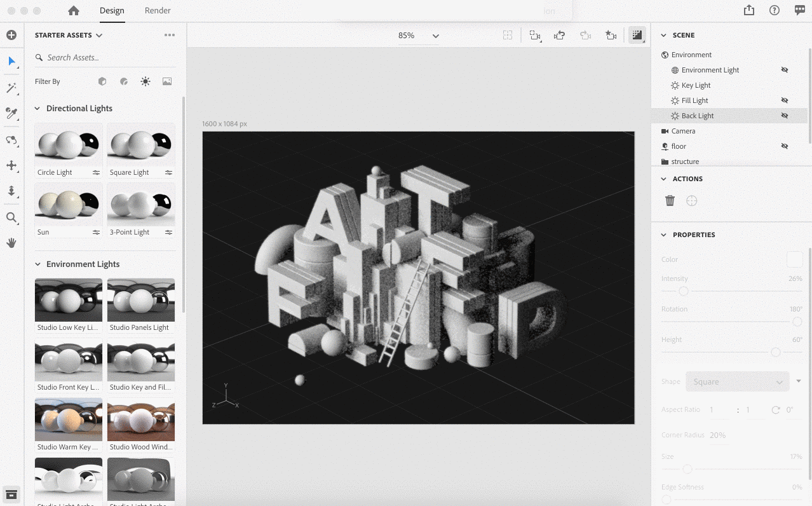Click the Studio Panels Light label
Viewport: 812px width, 506px height.
pos(139,327)
